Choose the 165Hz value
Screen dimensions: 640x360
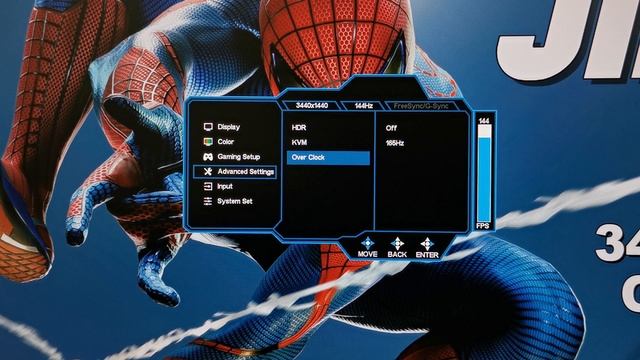click(395, 143)
